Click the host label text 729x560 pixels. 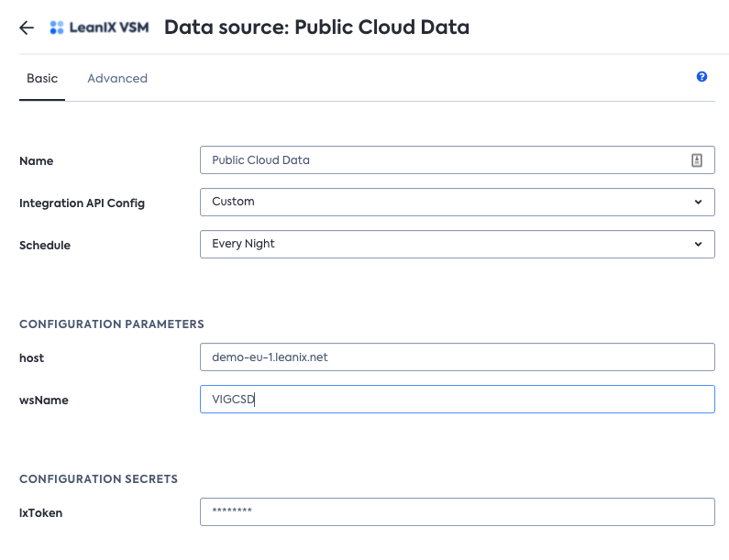coord(32,358)
